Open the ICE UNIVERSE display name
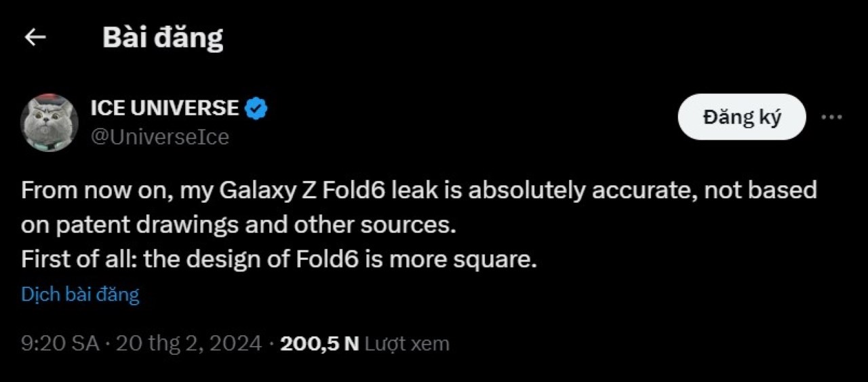 pyautogui.click(x=165, y=108)
